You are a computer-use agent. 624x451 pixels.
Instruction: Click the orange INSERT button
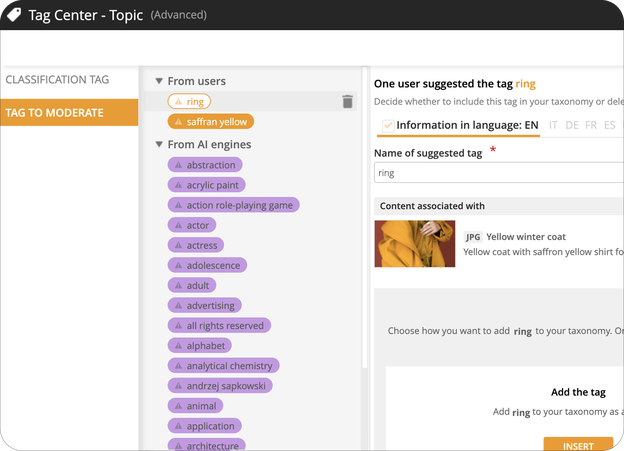(578, 445)
